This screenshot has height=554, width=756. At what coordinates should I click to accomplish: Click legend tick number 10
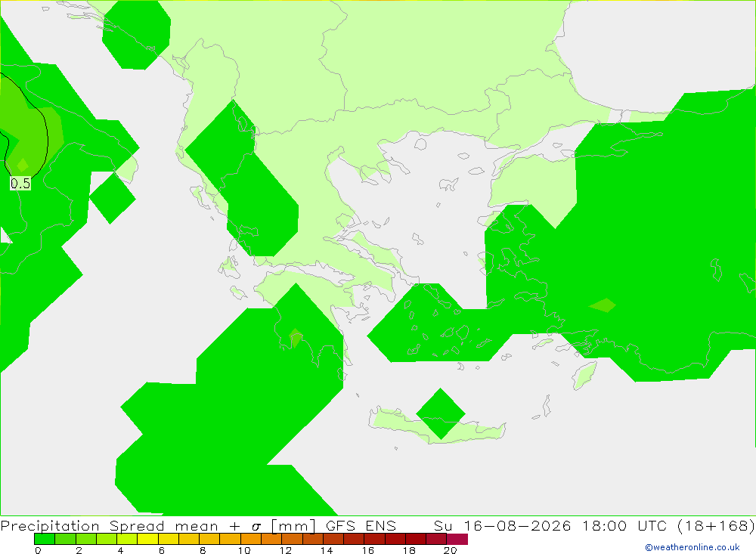[x=244, y=550]
